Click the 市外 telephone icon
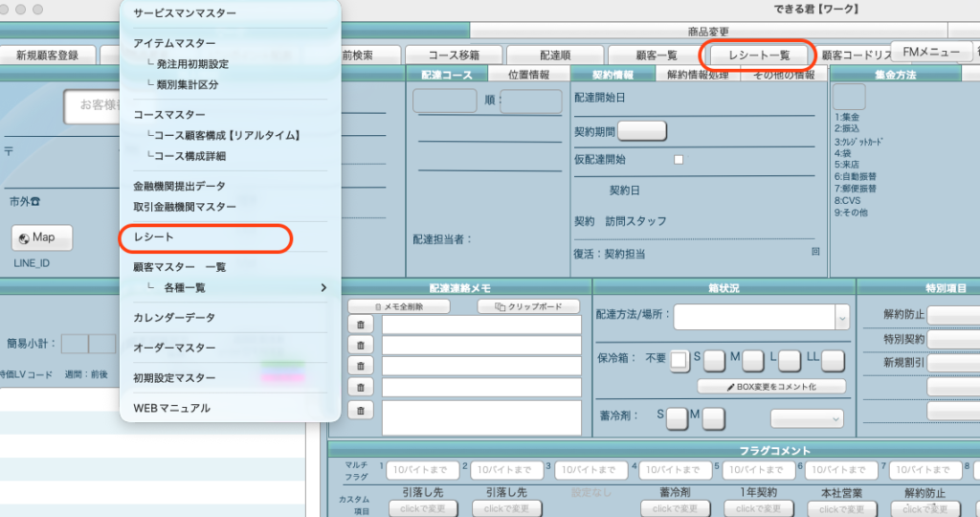980x517 pixels. [35, 201]
